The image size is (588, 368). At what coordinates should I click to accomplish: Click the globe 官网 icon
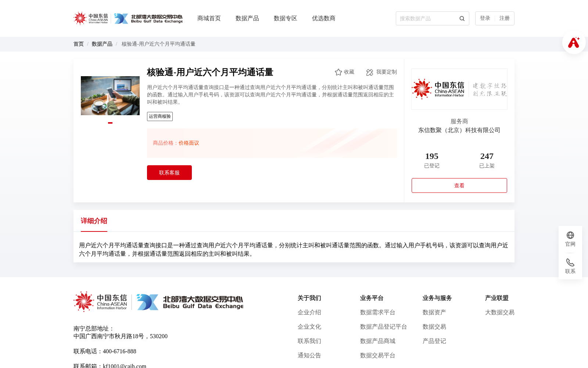click(570, 235)
